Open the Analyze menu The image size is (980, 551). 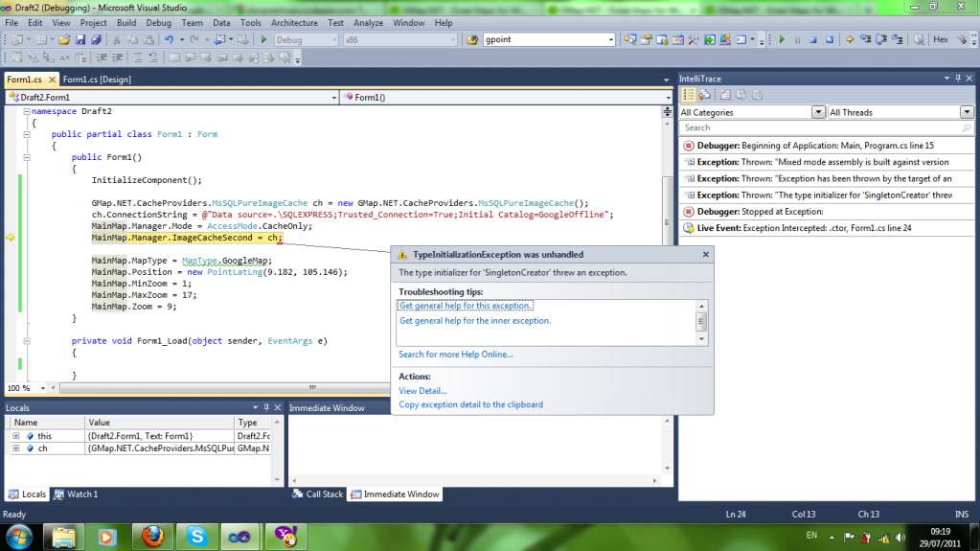(368, 22)
